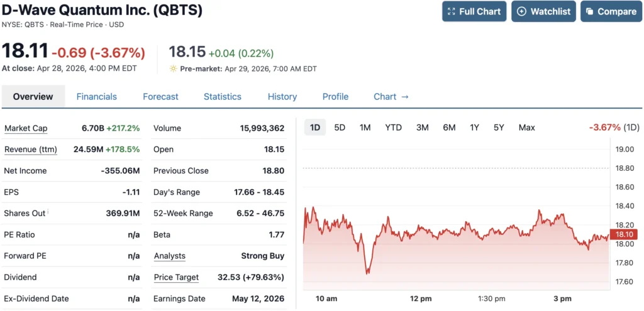Open the Chart tab with arrow
Viewport: 644px width, 311px height.
391,97
